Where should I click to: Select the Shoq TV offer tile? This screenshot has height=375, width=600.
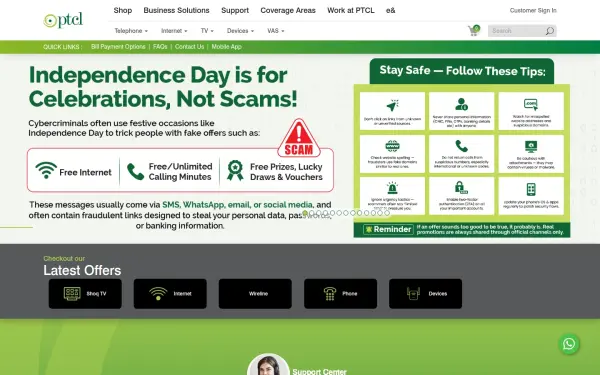point(85,293)
